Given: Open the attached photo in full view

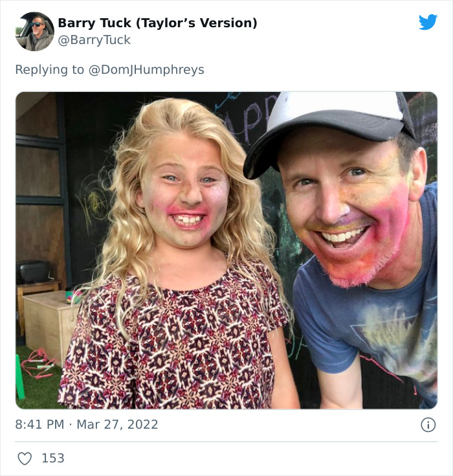Looking at the screenshot, I should point(226,250).
